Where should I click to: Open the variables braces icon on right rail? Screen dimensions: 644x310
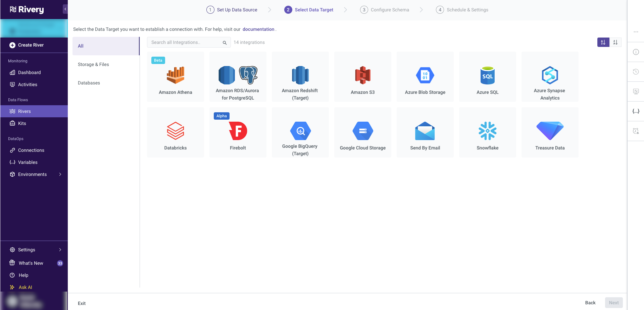tap(636, 111)
